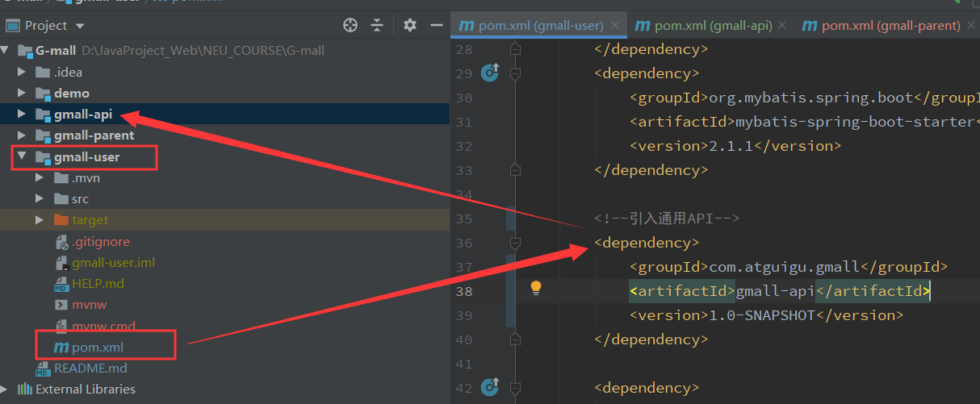Click the yellow intention lightbulb on line 38
The image size is (980, 404).
point(535,288)
